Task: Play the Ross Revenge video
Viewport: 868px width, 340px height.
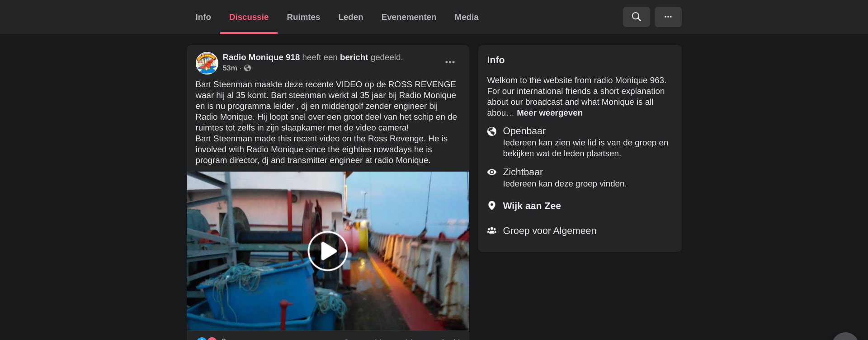Action: tap(328, 251)
